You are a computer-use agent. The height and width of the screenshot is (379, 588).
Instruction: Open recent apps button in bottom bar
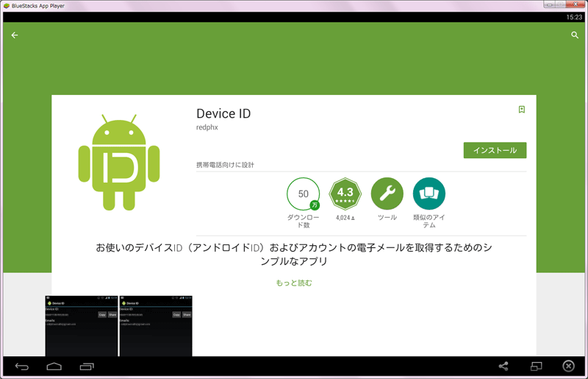[87, 366]
